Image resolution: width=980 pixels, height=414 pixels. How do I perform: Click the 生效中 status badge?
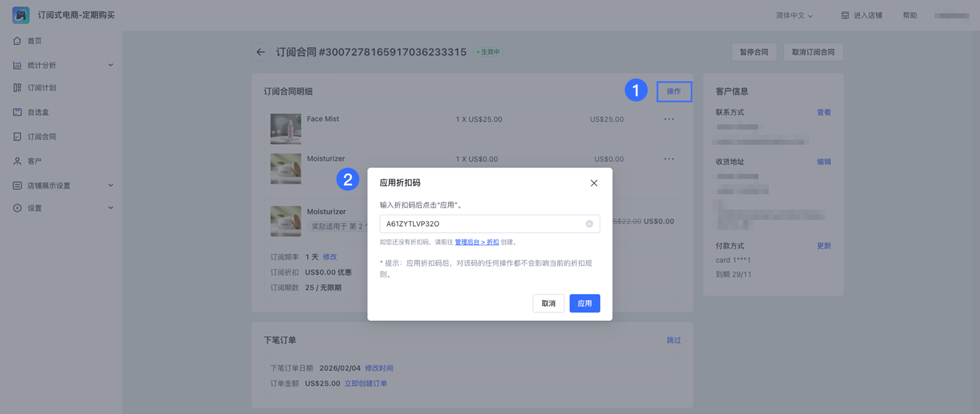(488, 52)
